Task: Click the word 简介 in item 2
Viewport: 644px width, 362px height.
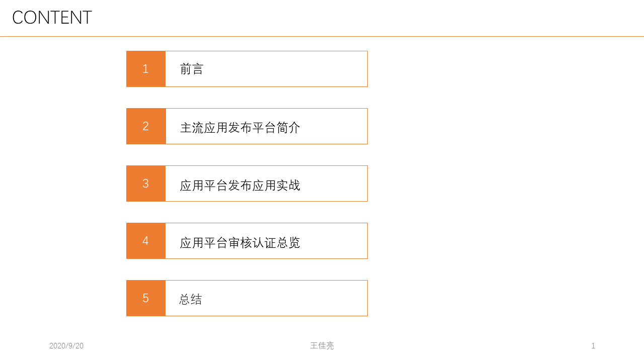Action: 288,128
